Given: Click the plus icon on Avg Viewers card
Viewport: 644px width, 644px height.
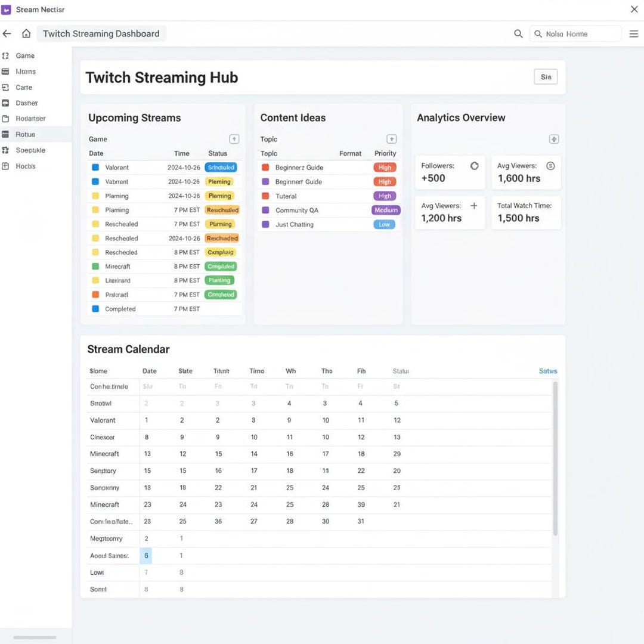Looking at the screenshot, I should coord(473,206).
